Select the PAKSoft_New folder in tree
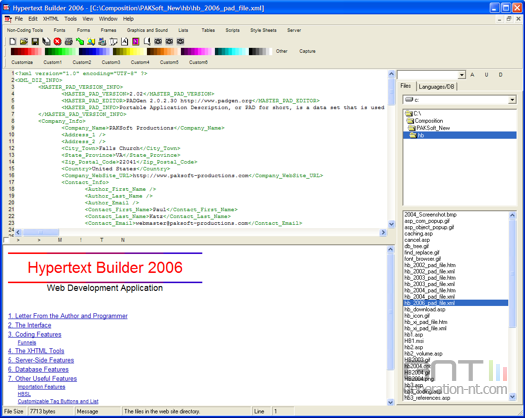 tap(433, 128)
